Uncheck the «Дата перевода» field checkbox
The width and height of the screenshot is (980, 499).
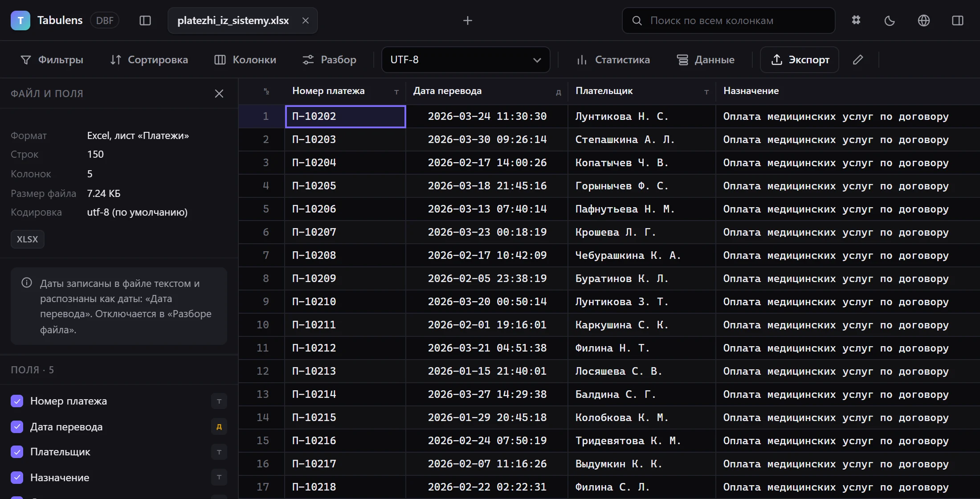tap(17, 427)
